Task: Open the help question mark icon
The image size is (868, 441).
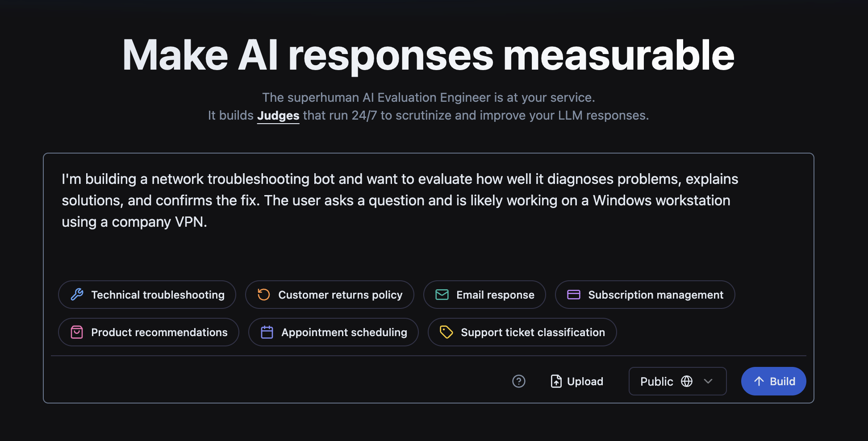Action: [x=518, y=381]
